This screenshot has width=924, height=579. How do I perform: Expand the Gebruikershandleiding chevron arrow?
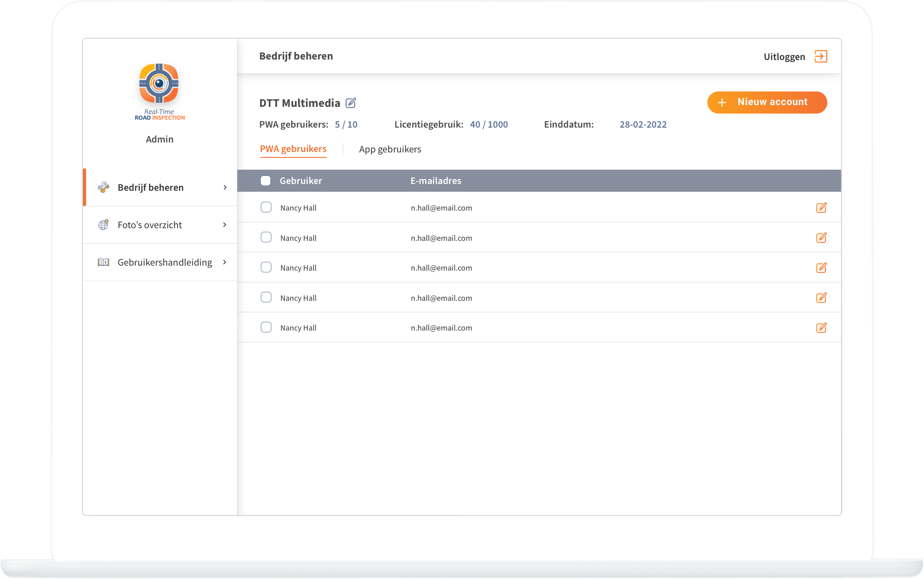coord(225,262)
